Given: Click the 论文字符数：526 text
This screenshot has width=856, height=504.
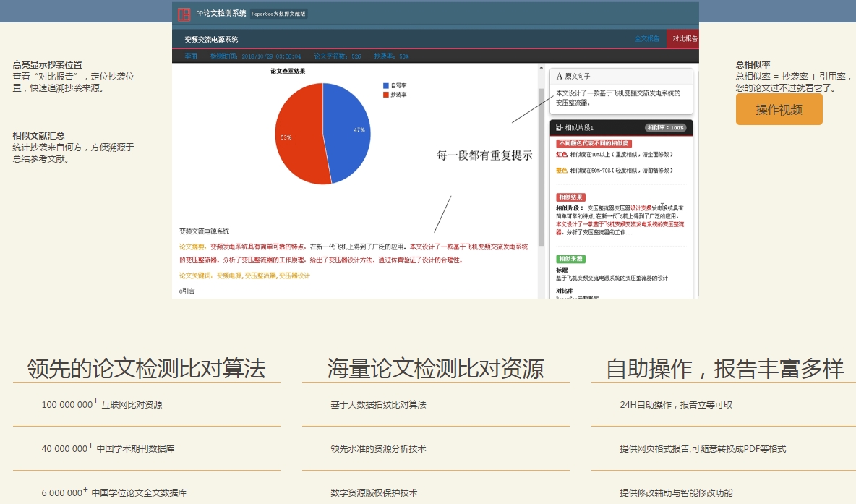Looking at the screenshot, I should click(337, 56).
